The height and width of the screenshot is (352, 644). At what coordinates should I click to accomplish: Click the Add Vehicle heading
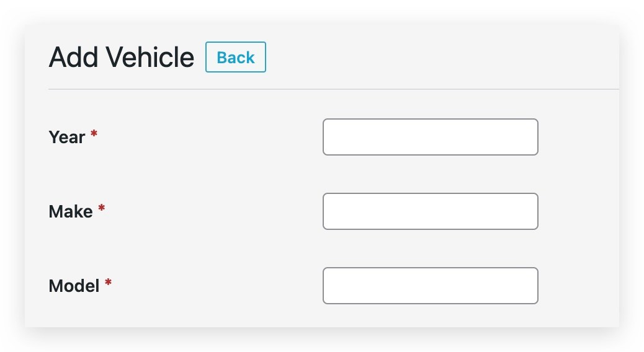[121, 57]
